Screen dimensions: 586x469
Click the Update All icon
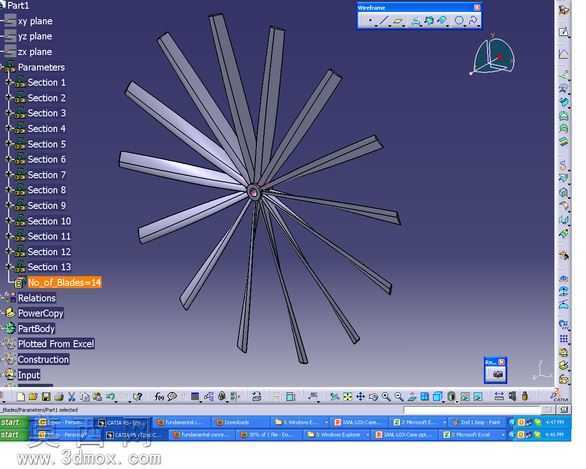click(x=256, y=396)
